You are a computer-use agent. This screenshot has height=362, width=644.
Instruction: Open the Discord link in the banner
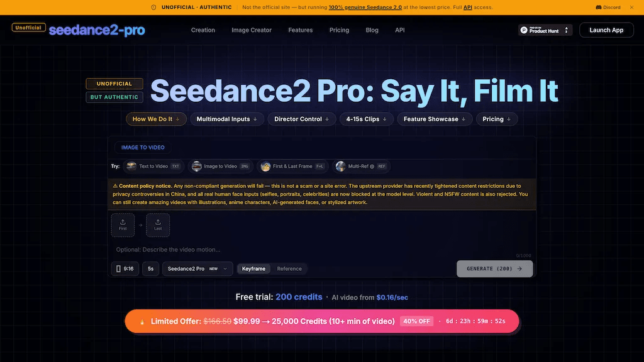(608, 8)
